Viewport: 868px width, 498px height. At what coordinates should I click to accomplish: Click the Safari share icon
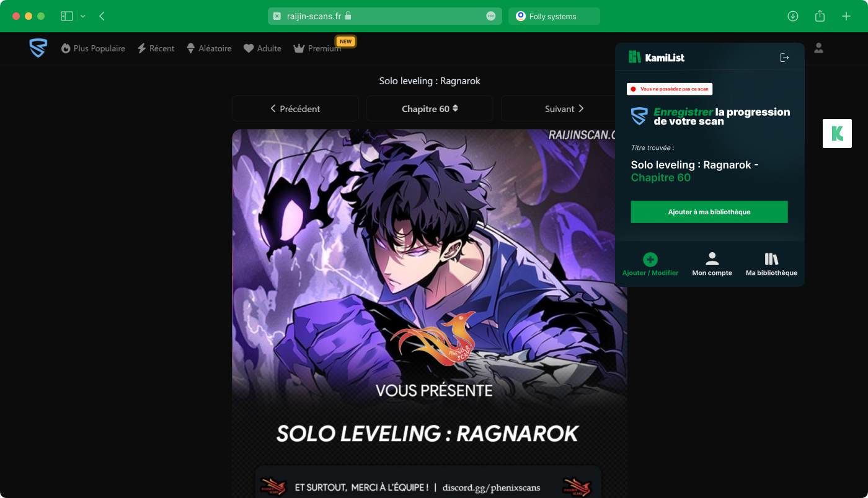820,16
